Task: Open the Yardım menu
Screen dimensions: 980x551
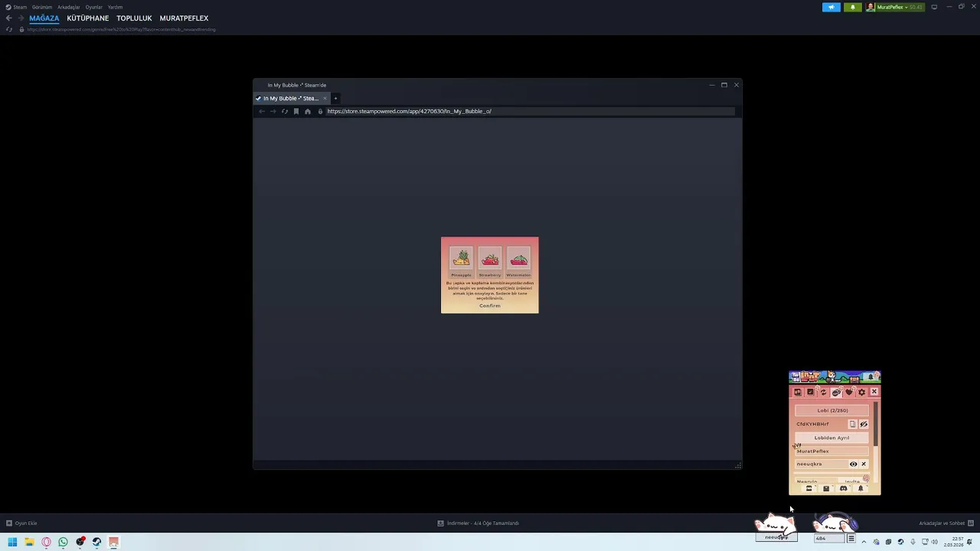Action: (115, 7)
